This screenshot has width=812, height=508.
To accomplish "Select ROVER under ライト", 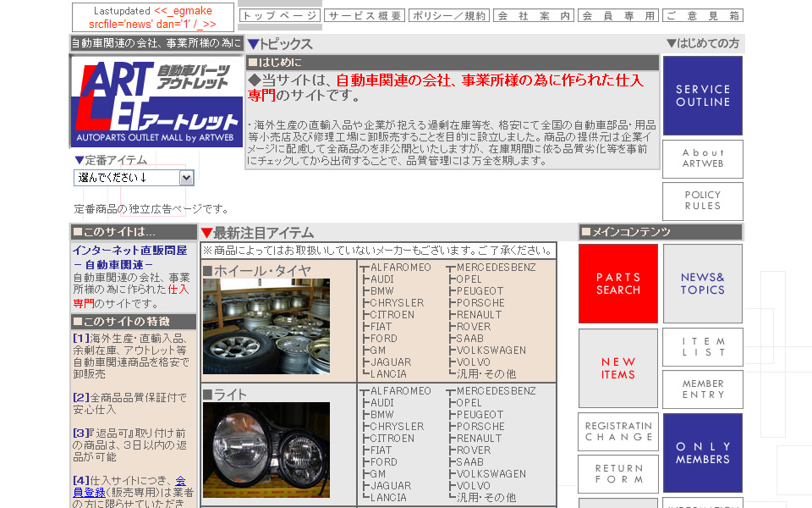I will [474, 451].
